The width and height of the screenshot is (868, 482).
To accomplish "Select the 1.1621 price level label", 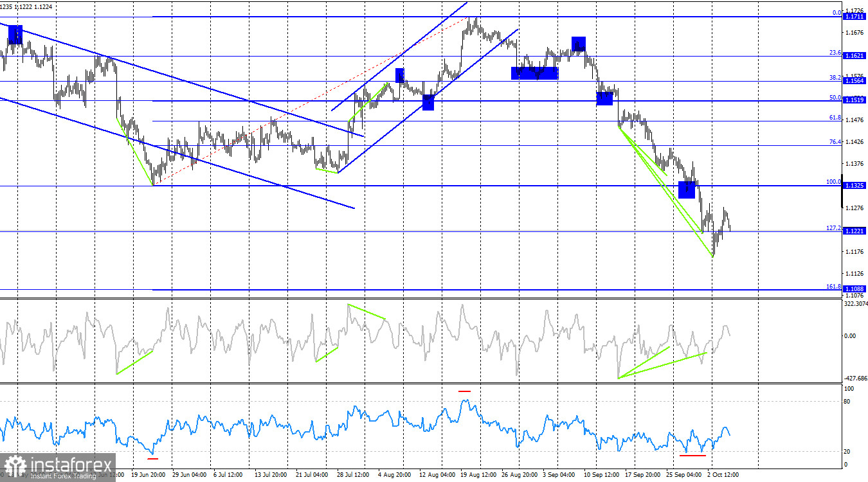I will pos(854,56).
